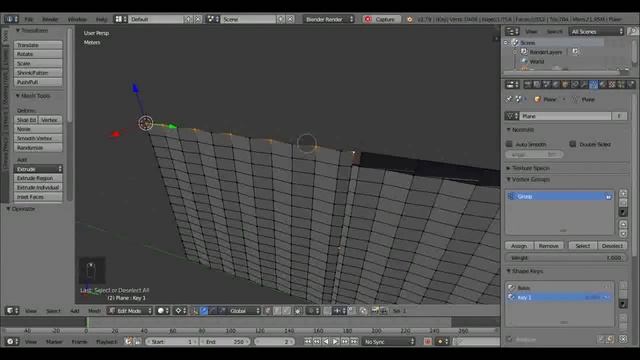Open the Object properties tab icon
640x360 pixels.
pyautogui.click(x=565, y=84)
